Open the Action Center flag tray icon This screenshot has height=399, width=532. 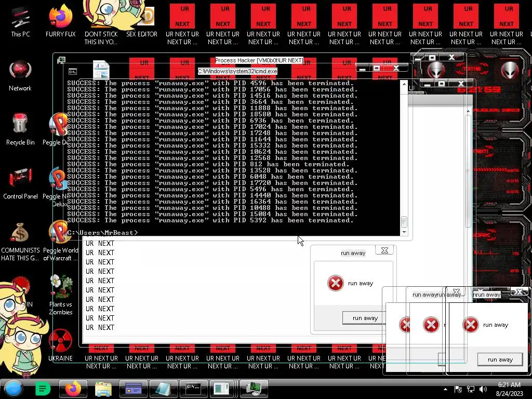[458, 389]
